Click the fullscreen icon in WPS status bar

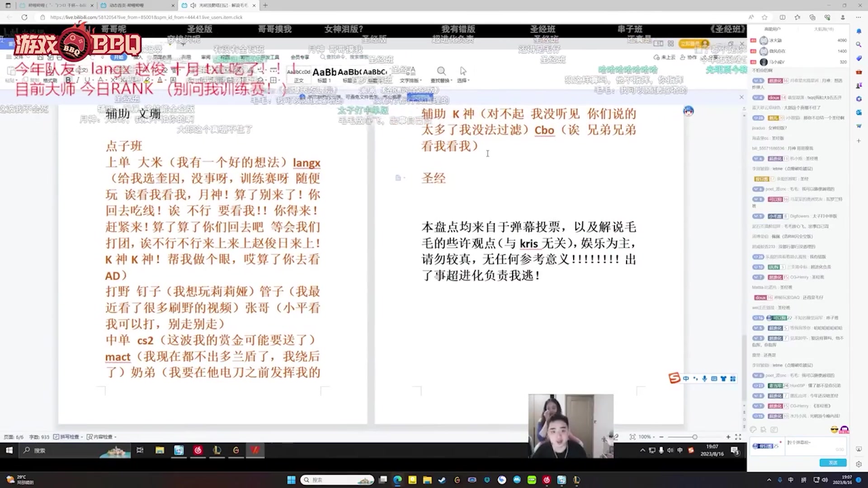[738, 437]
